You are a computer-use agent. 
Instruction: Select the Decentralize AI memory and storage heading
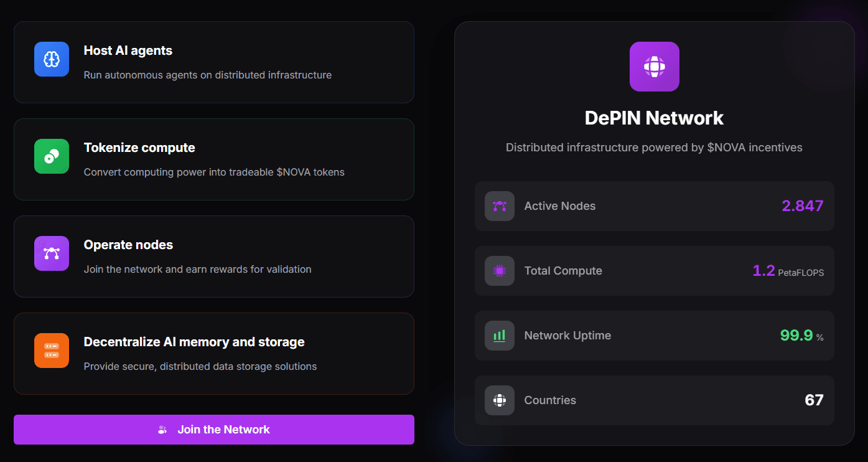[x=194, y=342]
